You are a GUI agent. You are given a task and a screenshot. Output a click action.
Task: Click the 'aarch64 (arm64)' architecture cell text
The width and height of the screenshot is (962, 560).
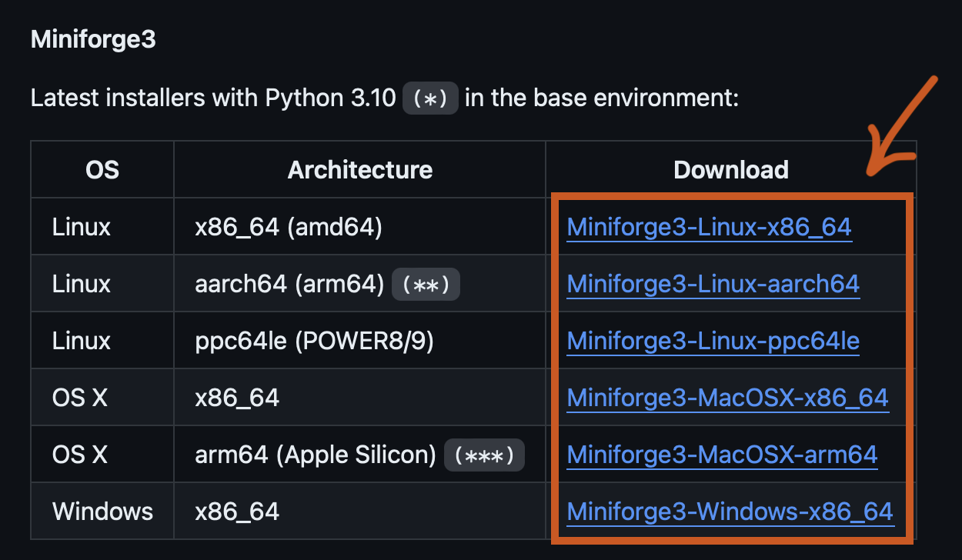click(x=289, y=284)
